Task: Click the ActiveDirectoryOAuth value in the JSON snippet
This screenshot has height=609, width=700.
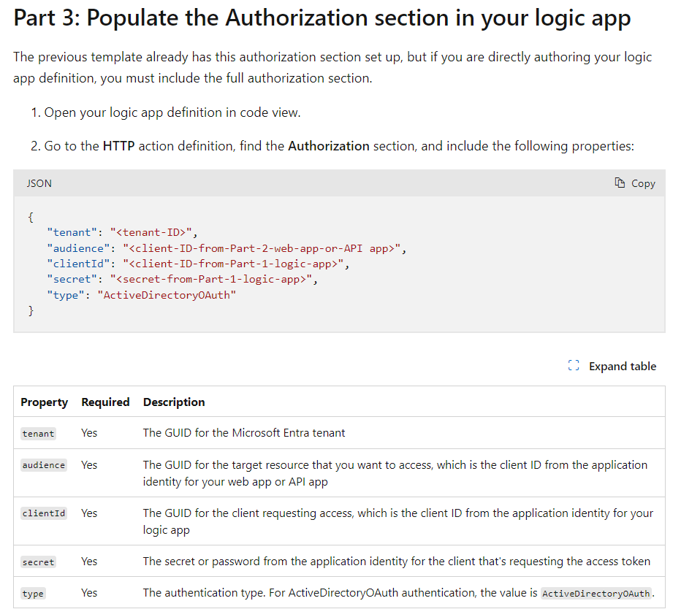Action: click(x=167, y=294)
